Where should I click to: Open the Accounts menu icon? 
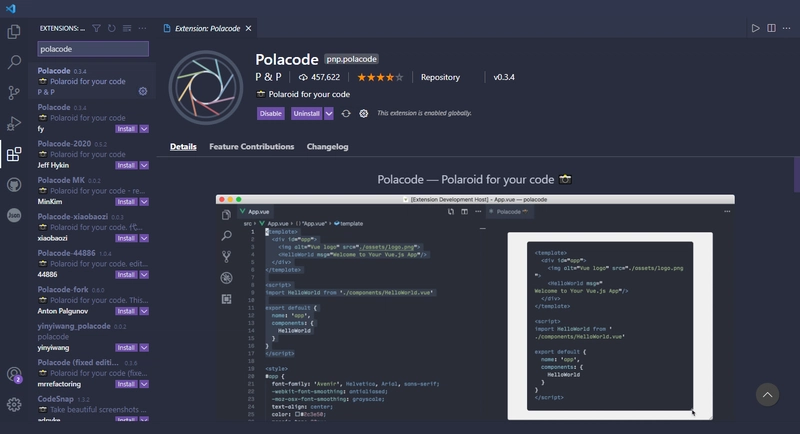point(14,375)
